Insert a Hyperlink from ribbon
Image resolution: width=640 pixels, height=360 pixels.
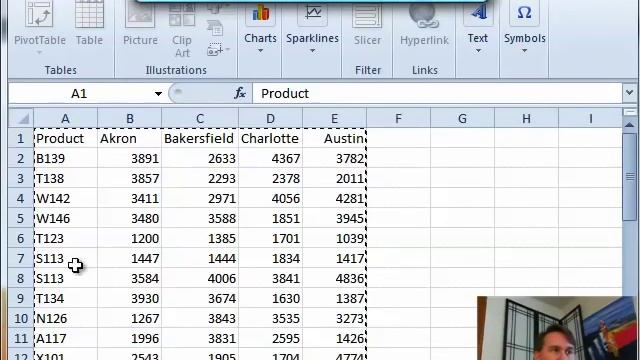(424, 24)
